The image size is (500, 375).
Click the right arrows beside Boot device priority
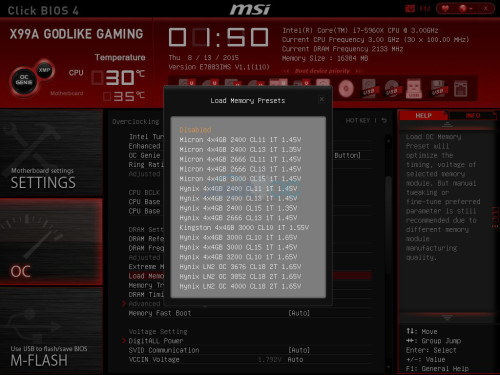point(359,71)
